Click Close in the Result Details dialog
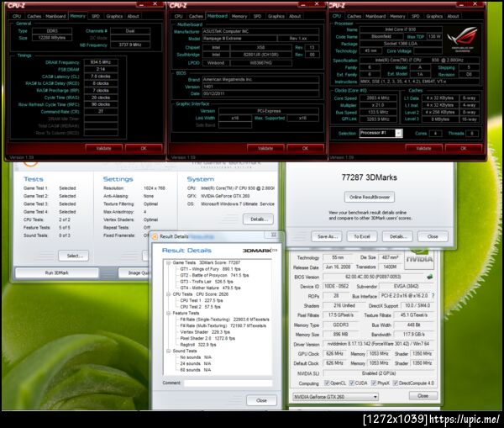Viewport: 504px width, 428px height. pos(261,400)
